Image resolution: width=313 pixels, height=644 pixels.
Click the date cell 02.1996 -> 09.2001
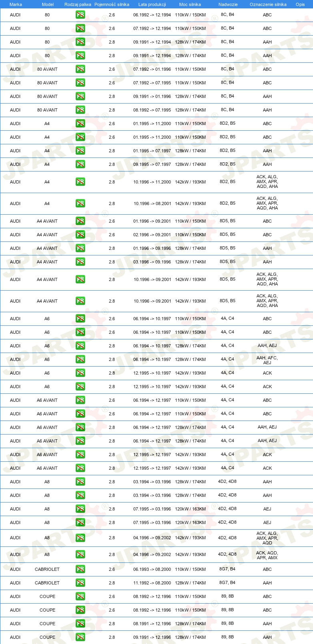pyautogui.click(x=152, y=235)
